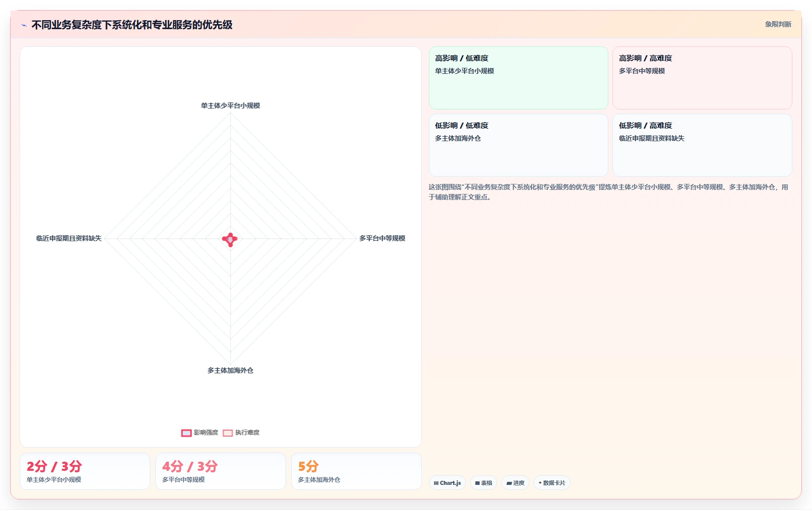Click the red data point at radar center
Screen dimensions: 812x510
tap(230, 240)
